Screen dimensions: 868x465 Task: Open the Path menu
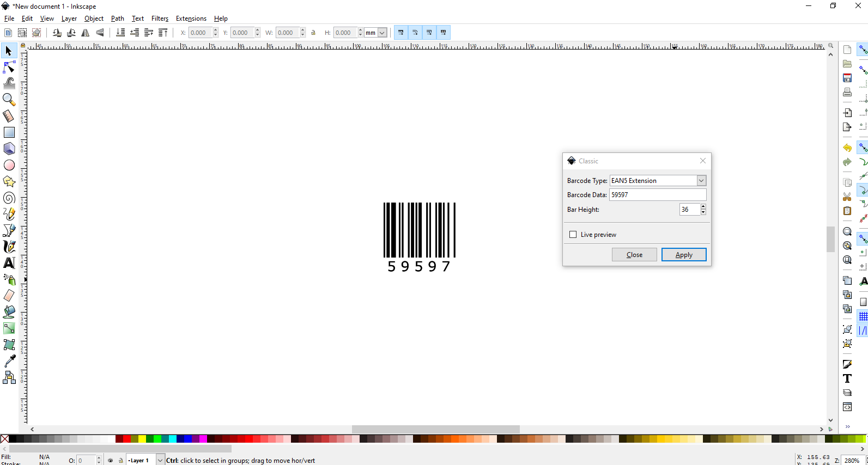118,19
